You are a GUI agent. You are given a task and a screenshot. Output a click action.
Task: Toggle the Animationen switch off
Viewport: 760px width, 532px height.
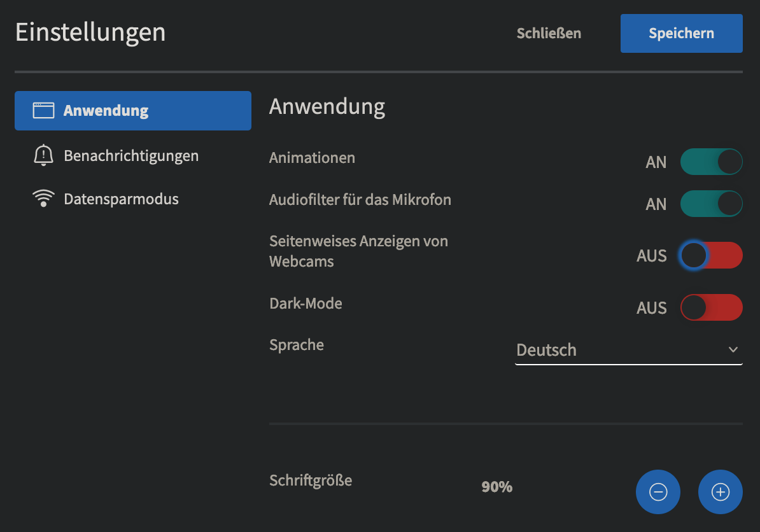pos(711,162)
